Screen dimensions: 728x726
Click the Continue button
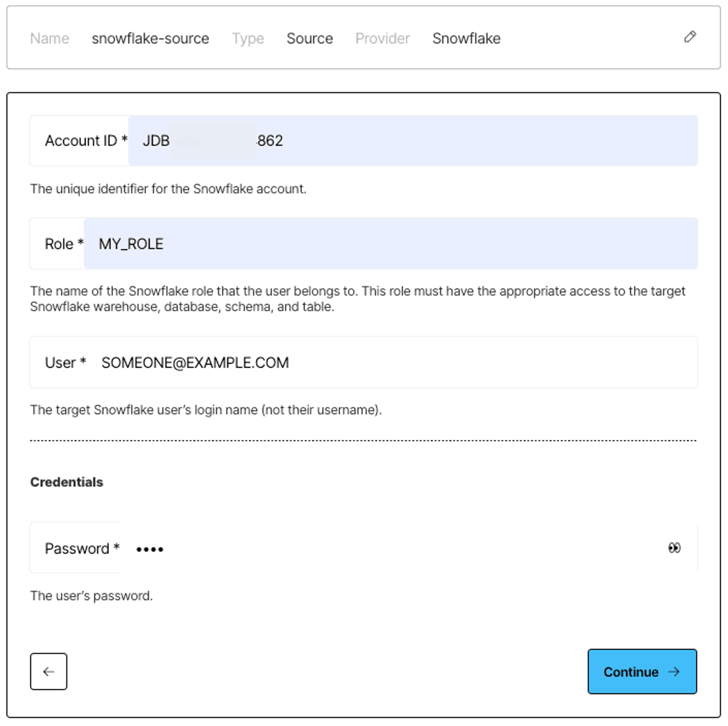tap(642, 671)
